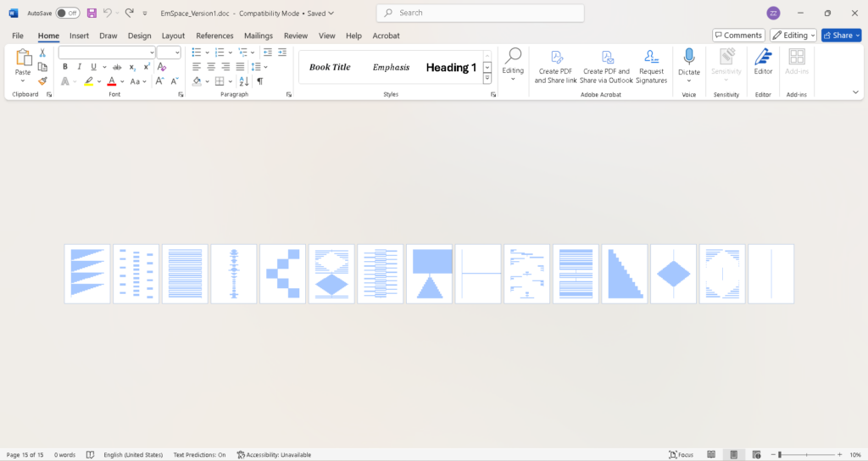Click the Copy icon
The width and height of the screenshot is (868, 461).
pos(42,67)
